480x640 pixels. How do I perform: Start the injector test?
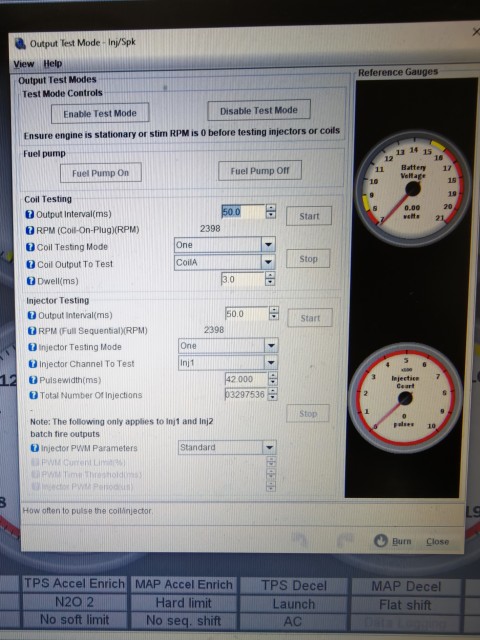coord(310,318)
